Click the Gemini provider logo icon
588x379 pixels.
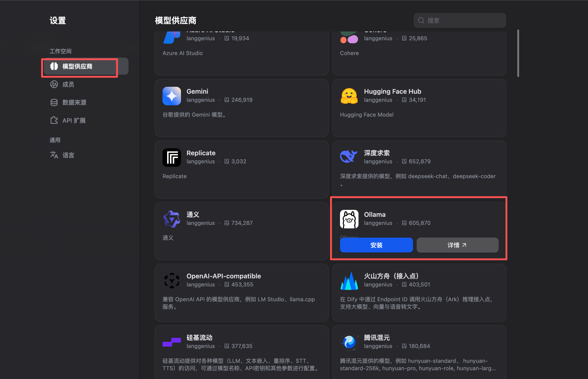(171, 96)
